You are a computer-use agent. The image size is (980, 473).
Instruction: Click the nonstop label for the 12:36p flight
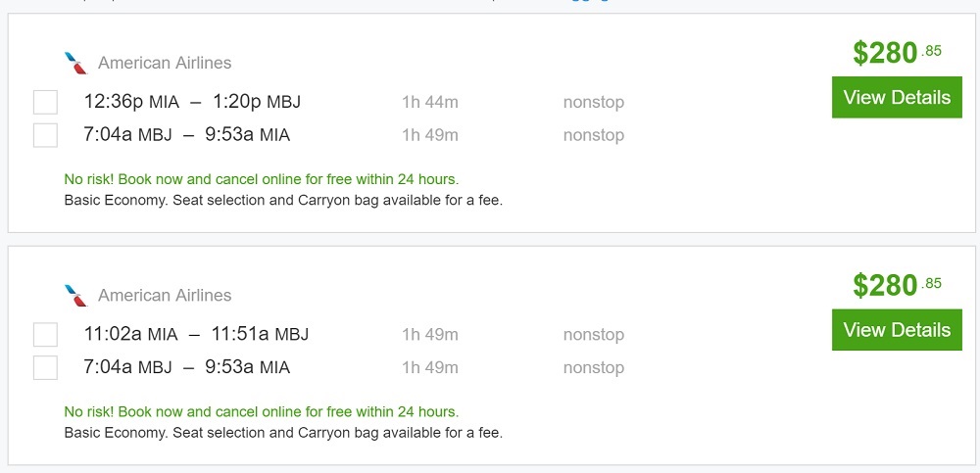point(593,102)
